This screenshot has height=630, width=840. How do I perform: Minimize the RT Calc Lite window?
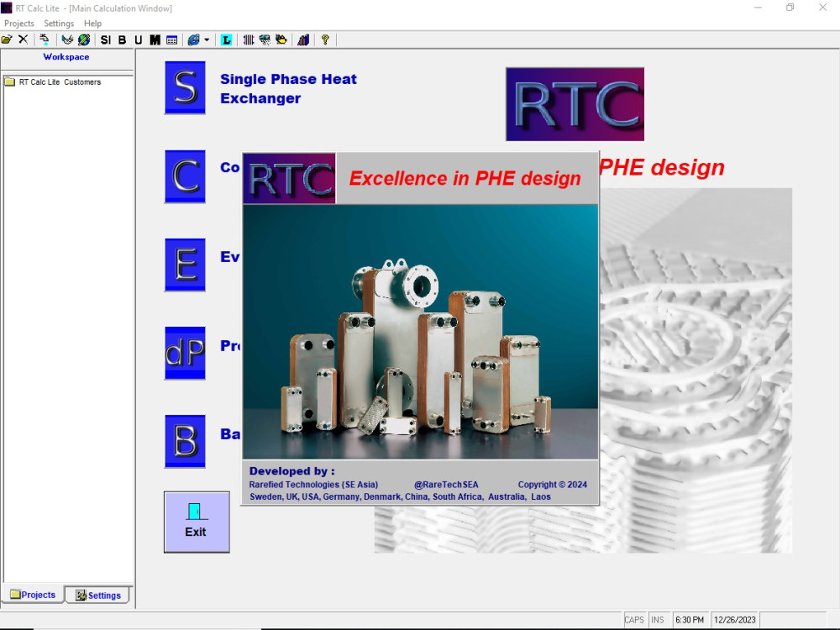(758, 8)
